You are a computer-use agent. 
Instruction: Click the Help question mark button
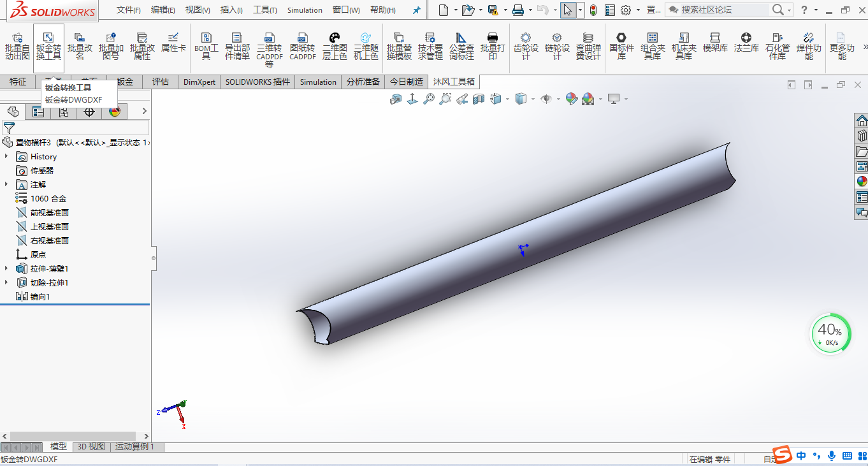804,10
